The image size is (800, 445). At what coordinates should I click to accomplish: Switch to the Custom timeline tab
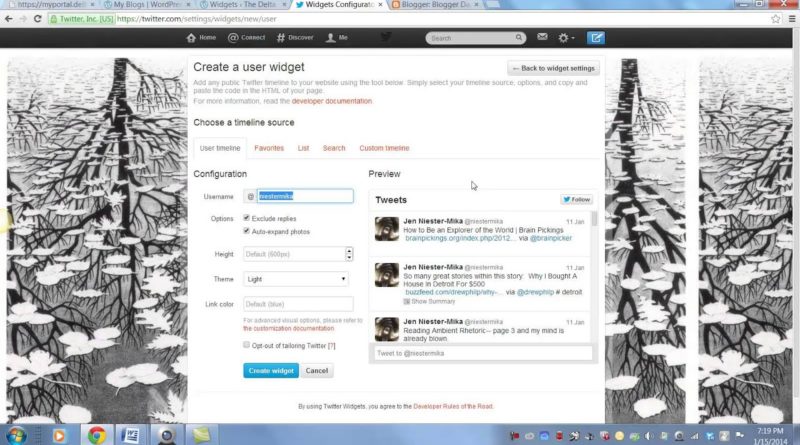point(384,148)
